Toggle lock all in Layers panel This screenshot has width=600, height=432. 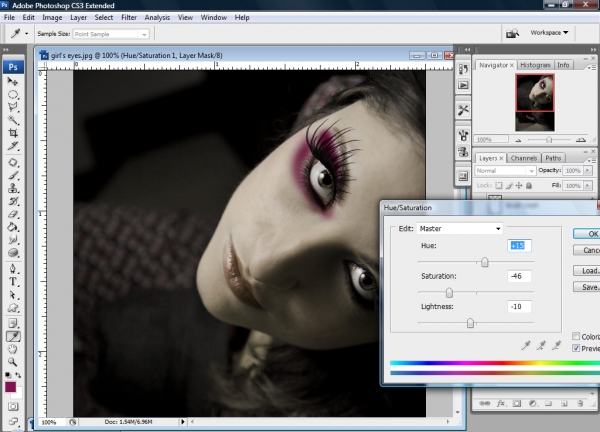click(529, 186)
